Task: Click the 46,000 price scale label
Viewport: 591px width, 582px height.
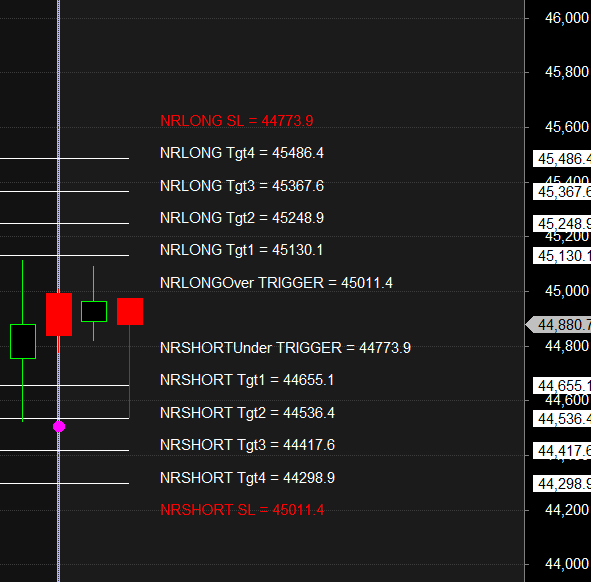Action: [x=567, y=18]
